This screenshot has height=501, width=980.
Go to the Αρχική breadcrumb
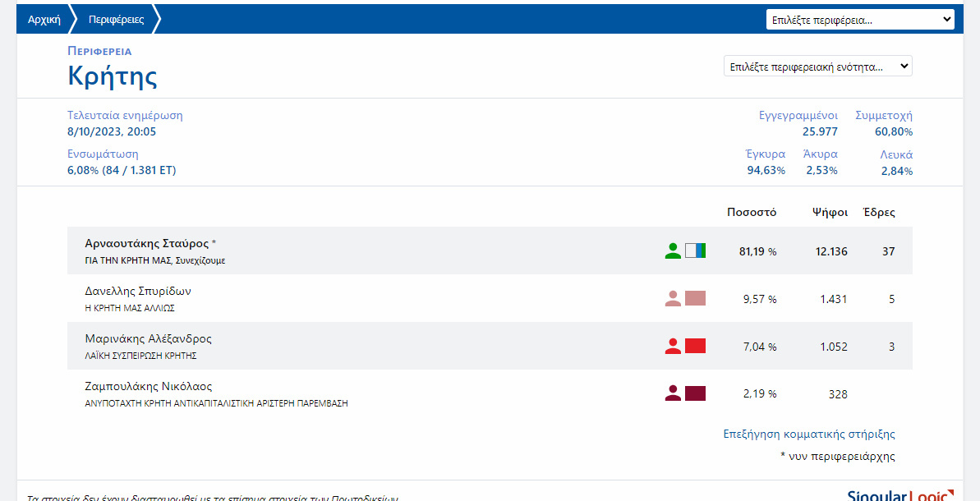[x=44, y=20]
